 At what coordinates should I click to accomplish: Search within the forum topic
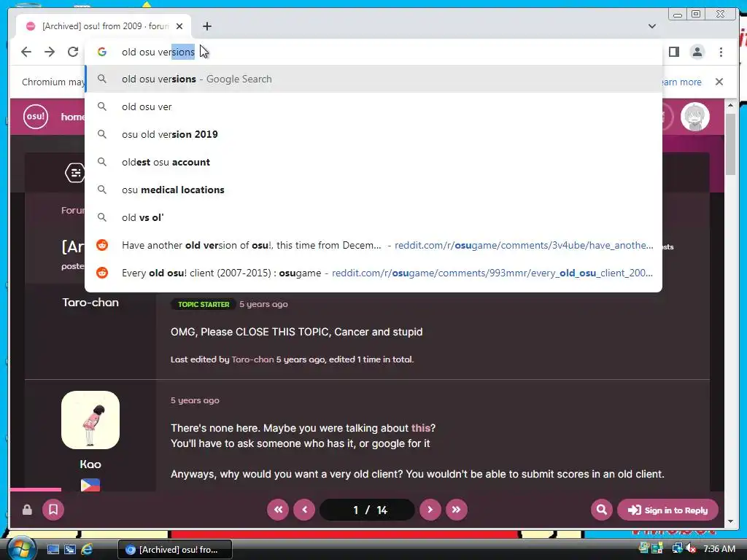pos(602,510)
